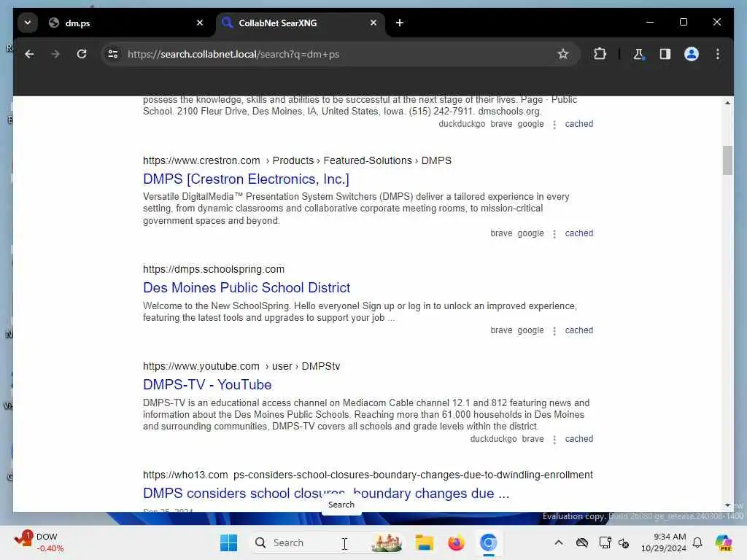Open cached link for Crestron result
This screenshot has width=747, height=560.
tap(578, 233)
